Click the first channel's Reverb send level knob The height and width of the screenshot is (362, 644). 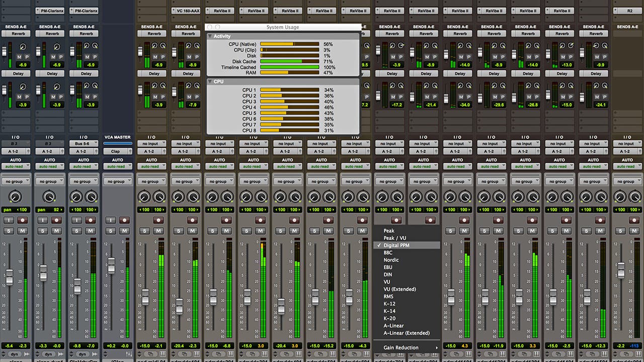(22, 46)
